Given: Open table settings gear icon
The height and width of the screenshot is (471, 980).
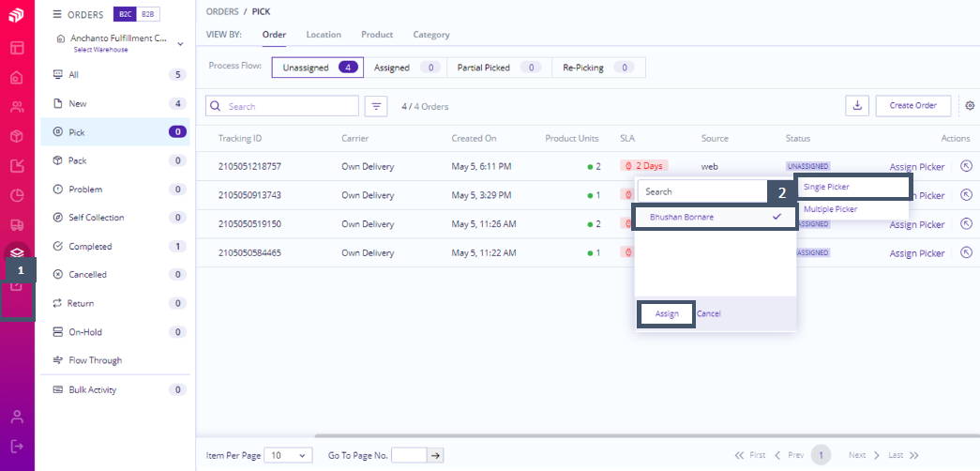Looking at the screenshot, I should coord(970,106).
